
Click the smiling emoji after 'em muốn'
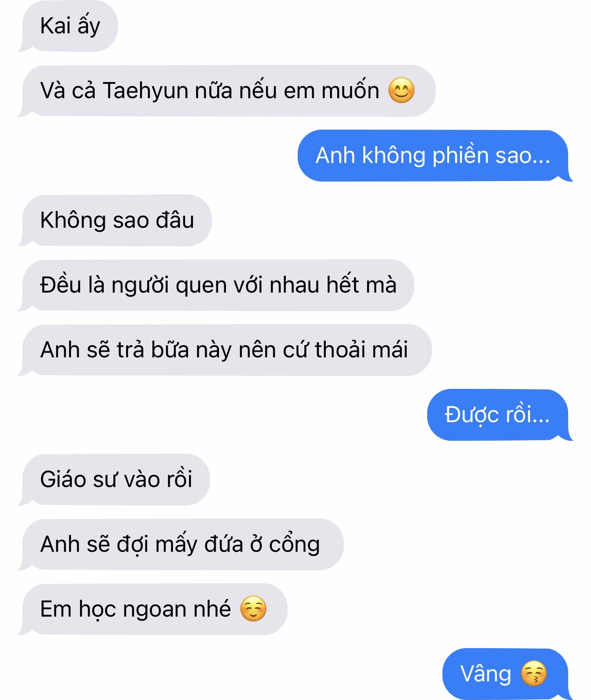(x=401, y=91)
